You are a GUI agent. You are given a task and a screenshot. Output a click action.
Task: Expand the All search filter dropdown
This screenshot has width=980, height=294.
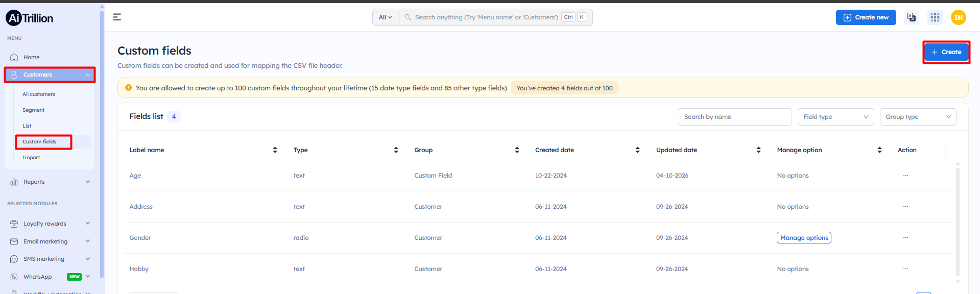coord(386,17)
